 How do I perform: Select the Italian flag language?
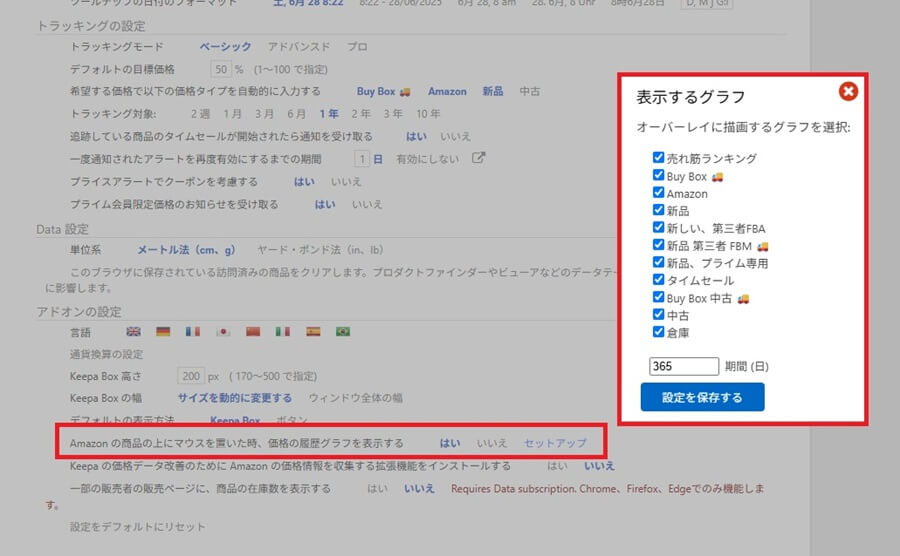(x=282, y=332)
